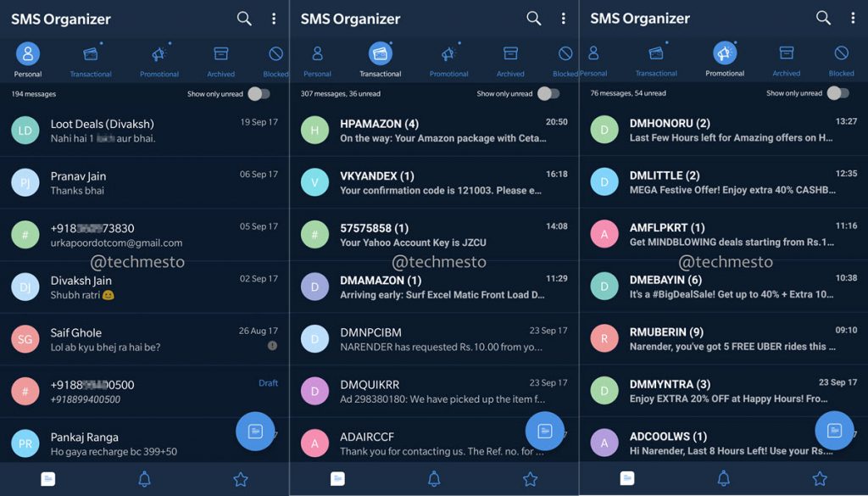Screen dimensions: 868x496
Task: Open the overflow menu in Transactional view
Action: coord(563,18)
